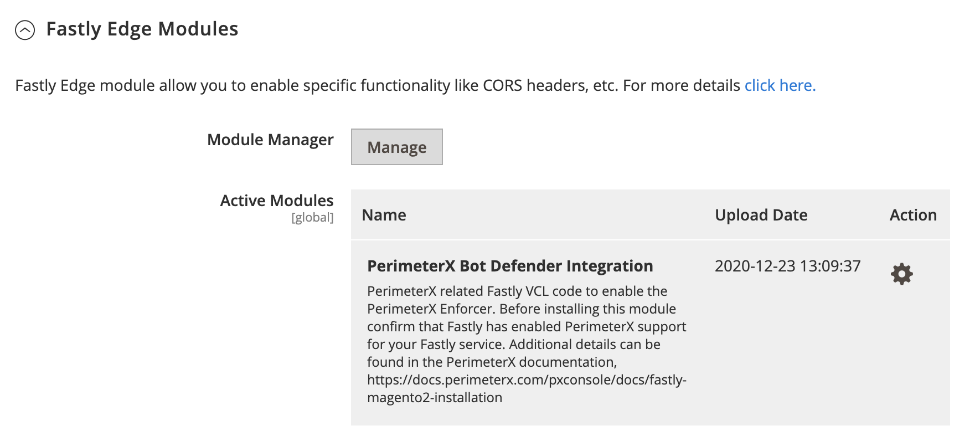
Task: Click the Fastly Edge Modules heading
Action: coord(142,29)
